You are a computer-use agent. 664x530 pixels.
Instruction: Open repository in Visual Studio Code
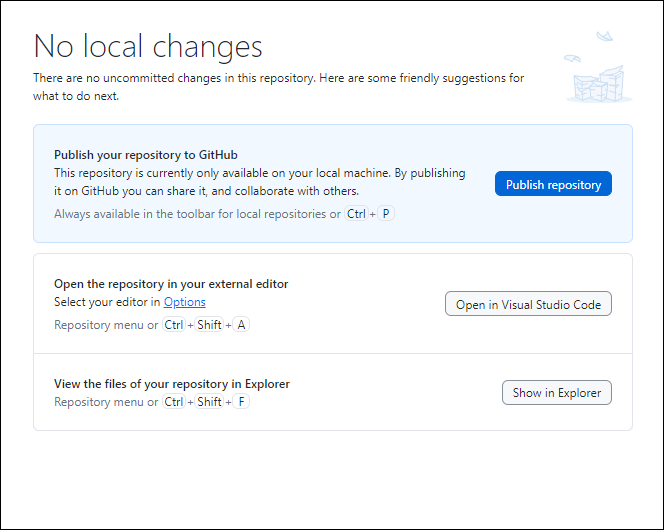[528, 304]
